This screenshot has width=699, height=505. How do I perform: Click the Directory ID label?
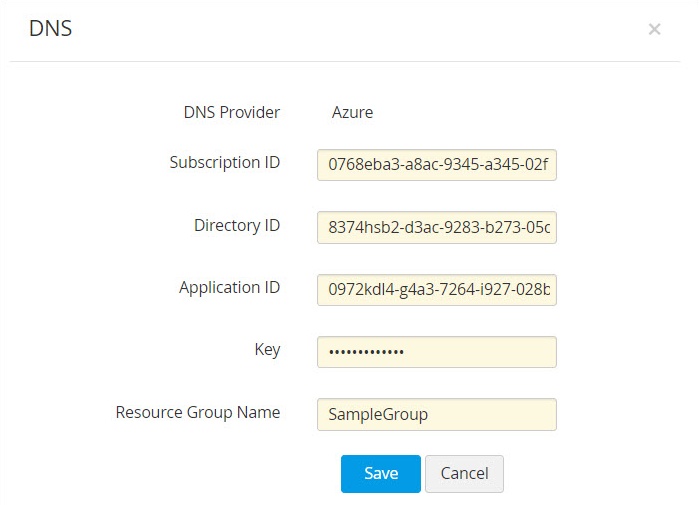tap(236, 225)
